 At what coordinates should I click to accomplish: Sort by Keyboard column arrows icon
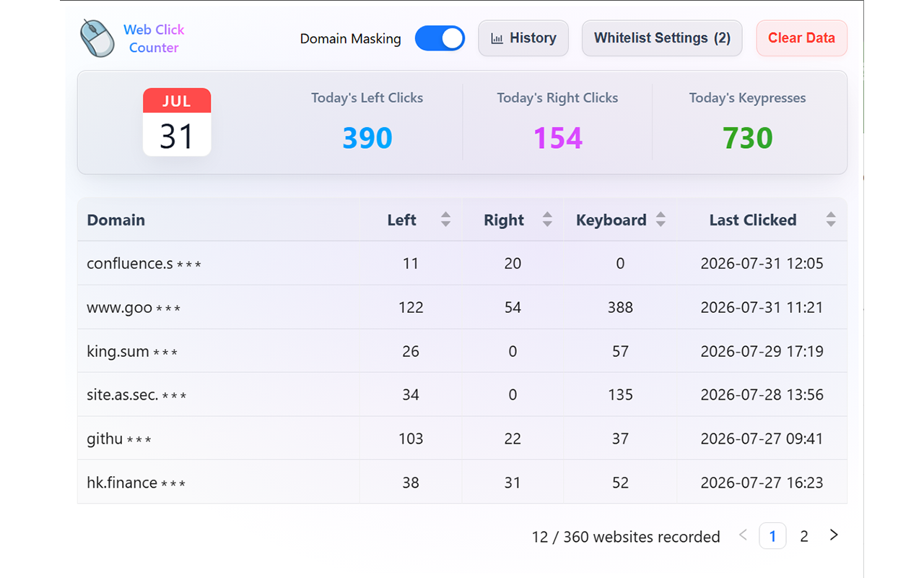661,220
